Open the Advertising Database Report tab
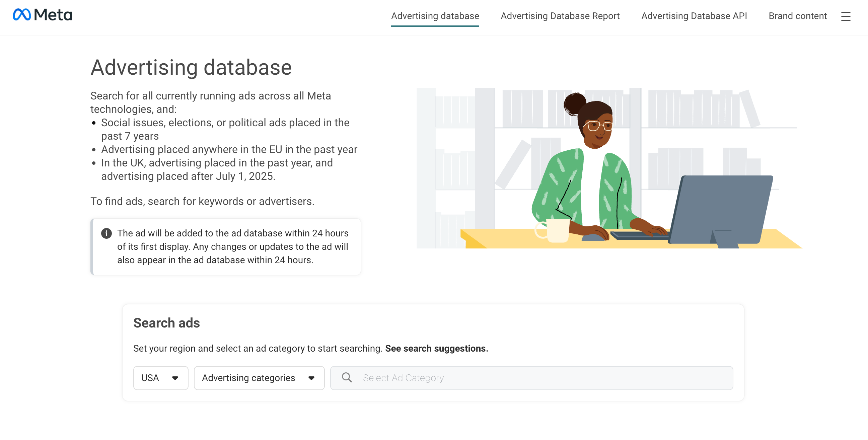Image resolution: width=868 pixels, height=440 pixels. (560, 16)
